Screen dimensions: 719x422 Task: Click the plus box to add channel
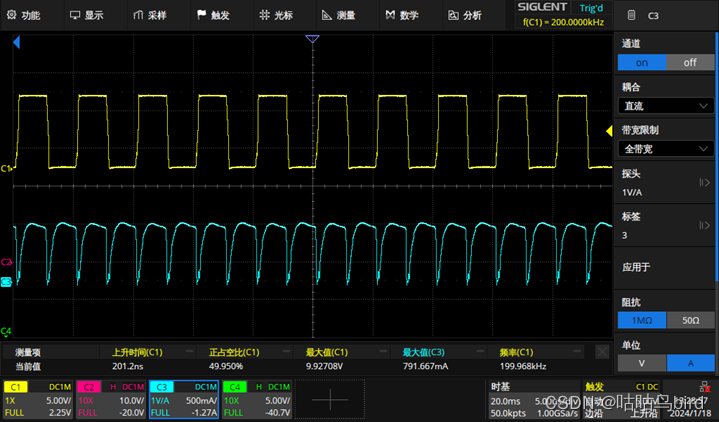point(330,400)
